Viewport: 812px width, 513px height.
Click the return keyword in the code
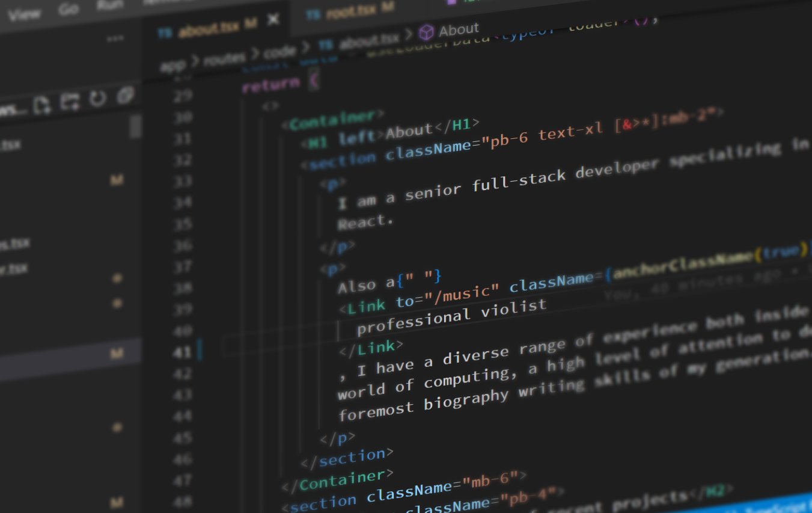270,84
